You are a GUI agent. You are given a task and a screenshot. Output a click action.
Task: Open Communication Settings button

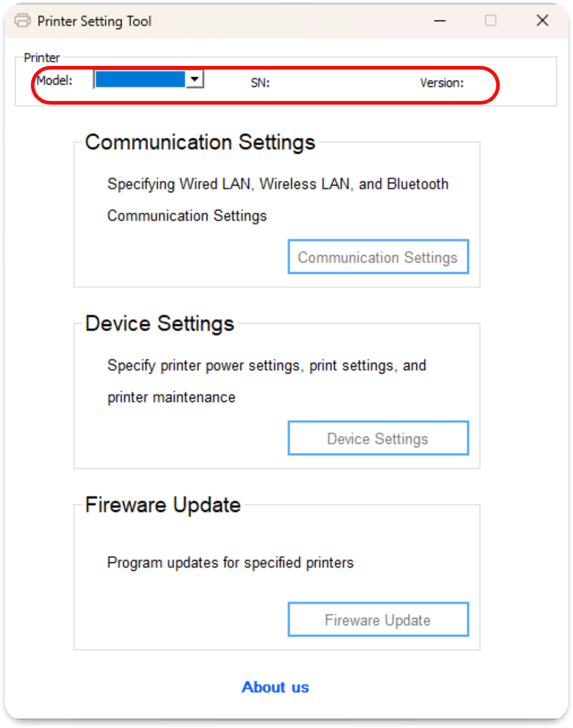378,257
